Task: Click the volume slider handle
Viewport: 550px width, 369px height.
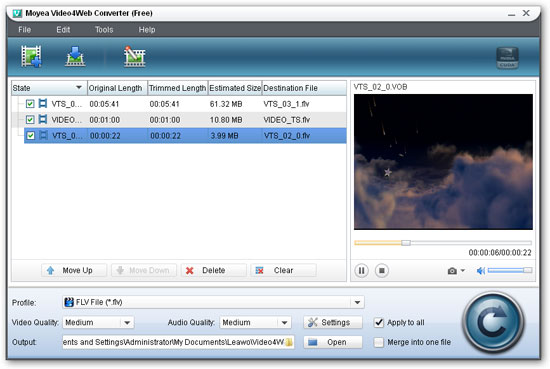Action: [x=527, y=270]
